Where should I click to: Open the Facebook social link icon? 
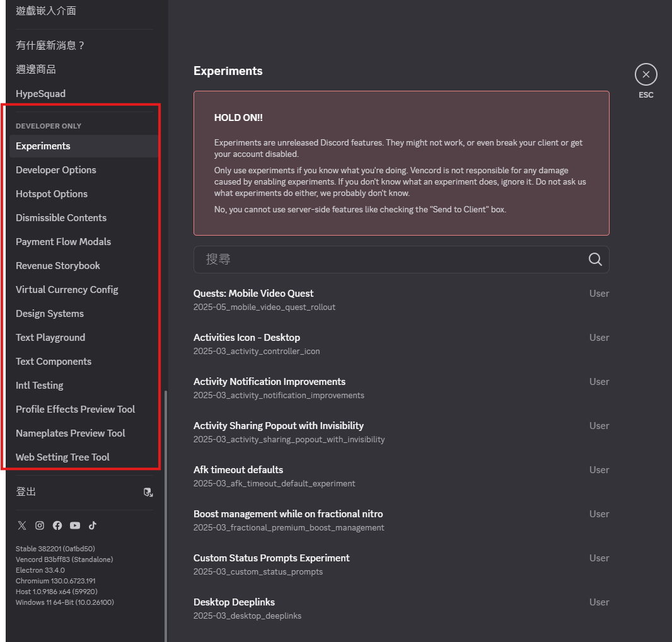pos(57,525)
